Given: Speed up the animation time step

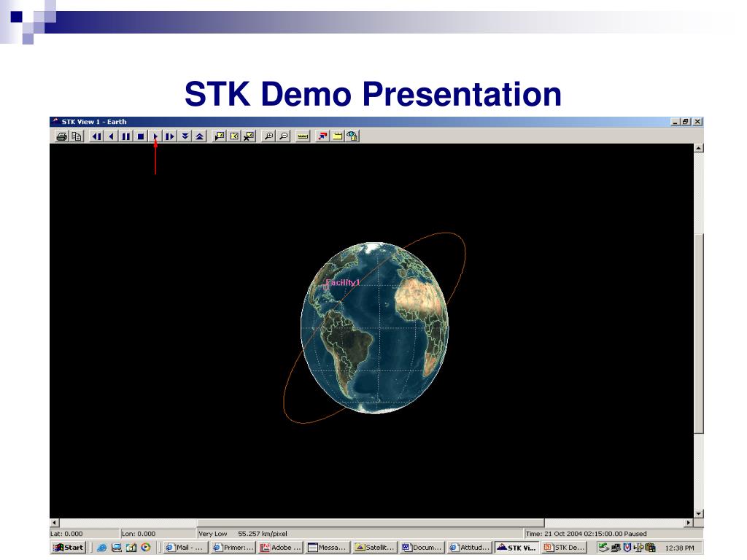Looking at the screenshot, I should coord(200,136).
